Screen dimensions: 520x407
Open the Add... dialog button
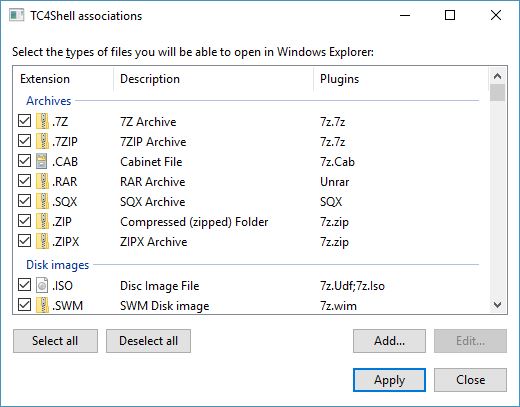point(389,341)
